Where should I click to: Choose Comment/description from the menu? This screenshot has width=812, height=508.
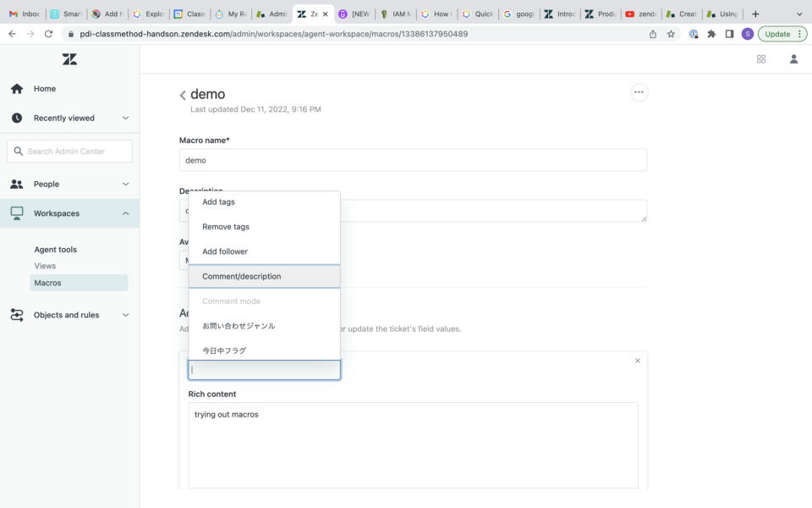(x=239, y=275)
